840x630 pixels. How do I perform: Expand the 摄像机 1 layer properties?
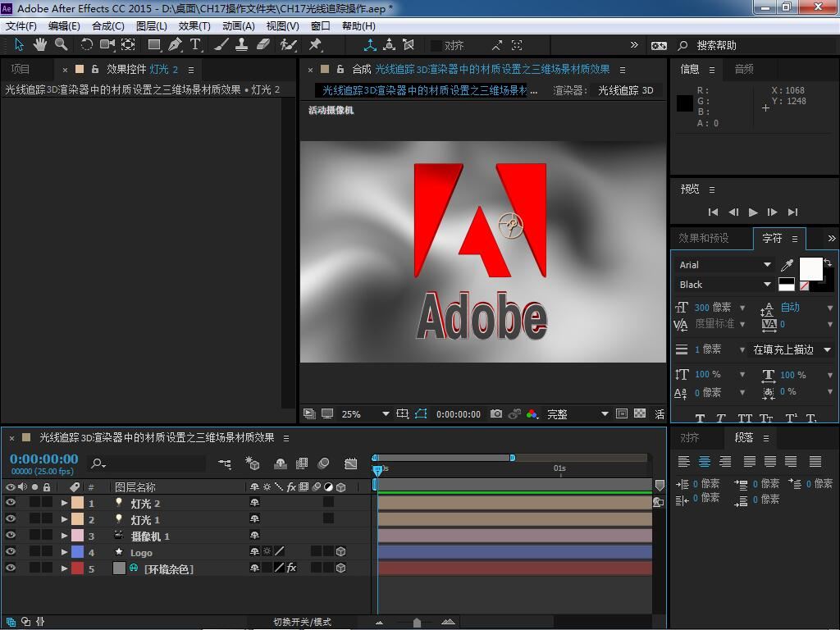(x=64, y=536)
